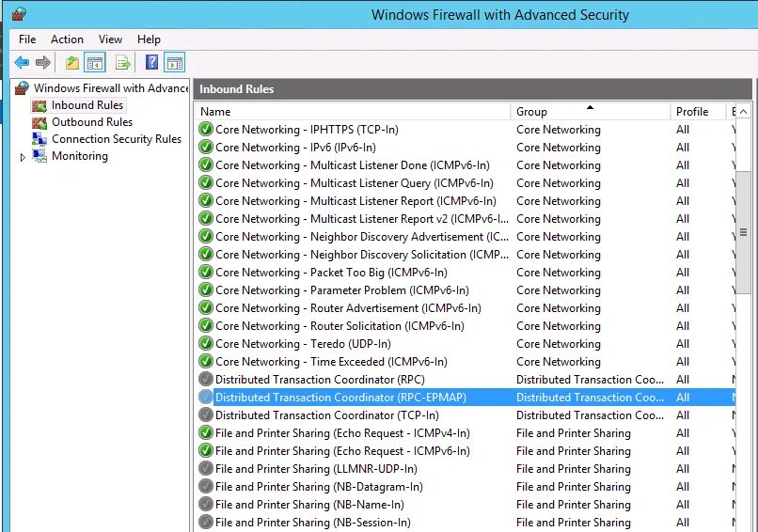Open the File menu
758x532 pixels.
(27, 39)
